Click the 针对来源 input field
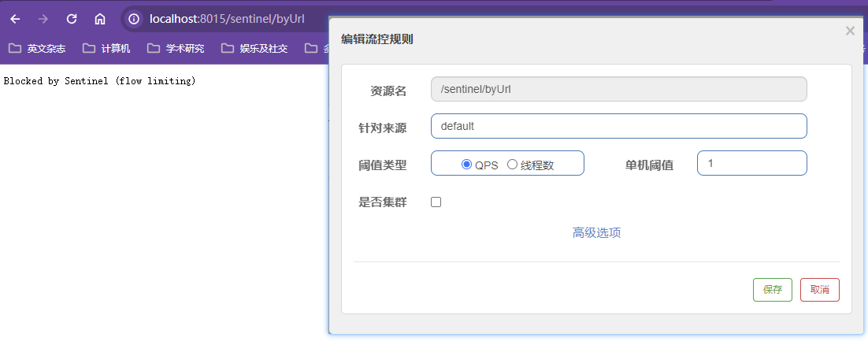Viewport: 868px width, 341px height. click(x=618, y=126)
